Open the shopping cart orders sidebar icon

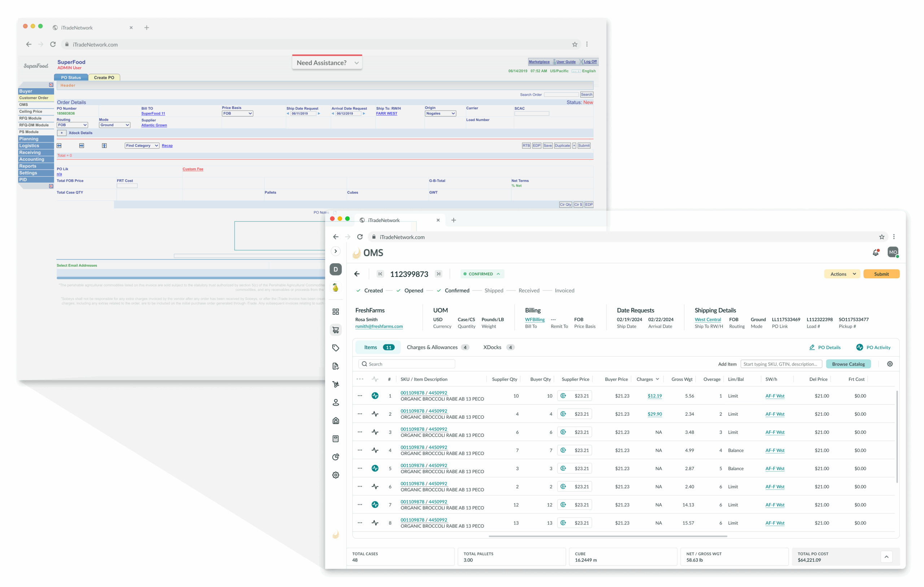[x=335, y=330]
